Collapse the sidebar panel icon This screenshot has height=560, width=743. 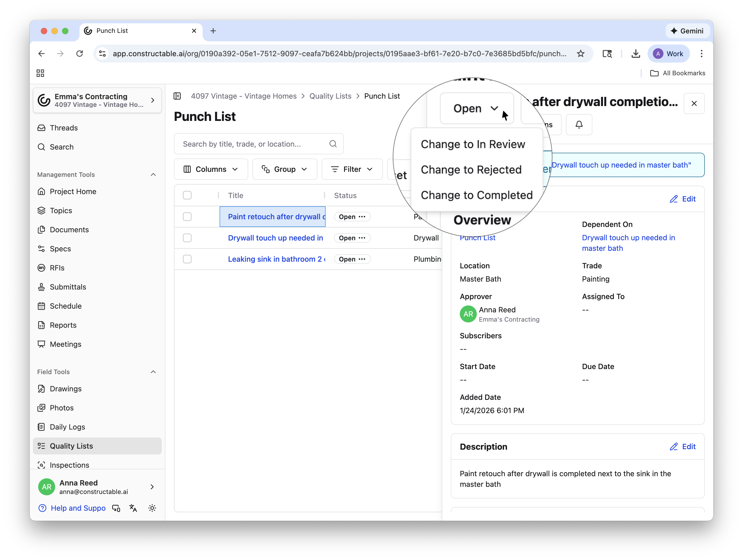[177, 96]
